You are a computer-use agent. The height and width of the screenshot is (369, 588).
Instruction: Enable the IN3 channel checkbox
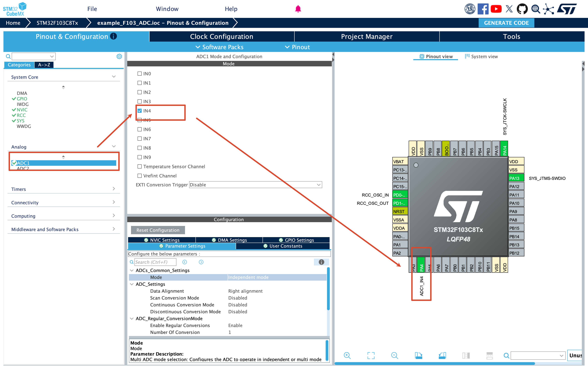[140, 101]
